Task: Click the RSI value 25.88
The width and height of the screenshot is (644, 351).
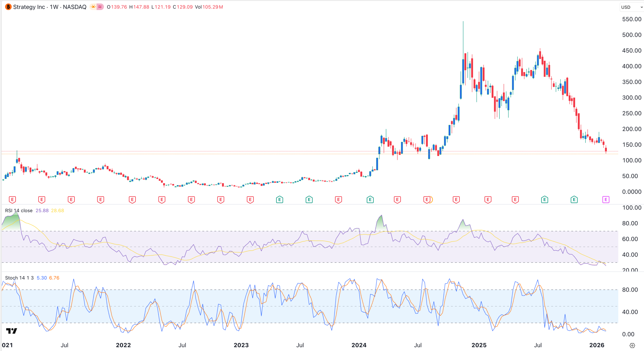Action: pyautogui.click(x=42, y=210)
